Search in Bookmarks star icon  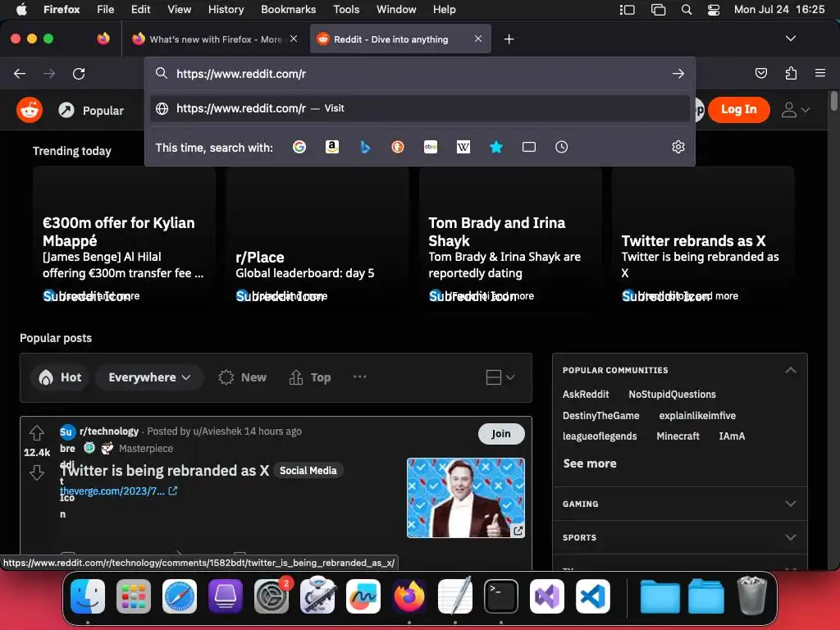[496, 147]
